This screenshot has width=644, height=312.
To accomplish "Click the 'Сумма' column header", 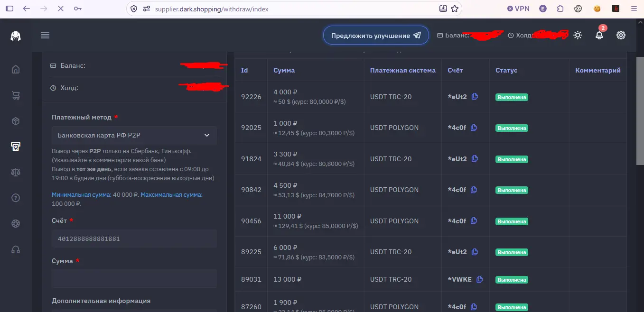I will point(284,70).
